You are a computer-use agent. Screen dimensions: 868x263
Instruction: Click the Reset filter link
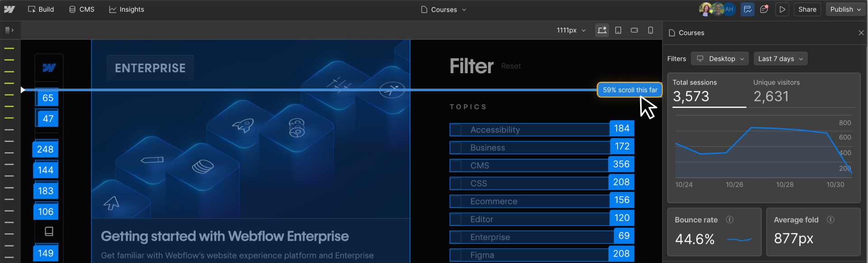(511, 66)
